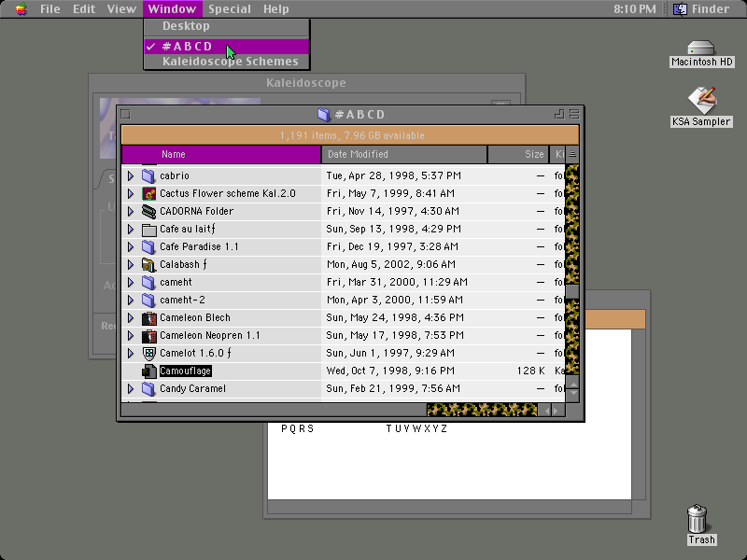Viewport: 747px width, 560px height.
Task: Expand the Cameleon Neopren 1.1 folder
Action: pos(131,335)
